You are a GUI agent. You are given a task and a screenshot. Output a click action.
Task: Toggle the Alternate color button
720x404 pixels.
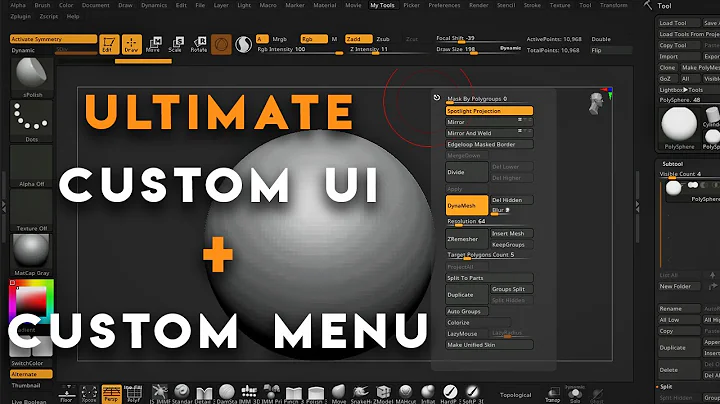tap(31, 374)
